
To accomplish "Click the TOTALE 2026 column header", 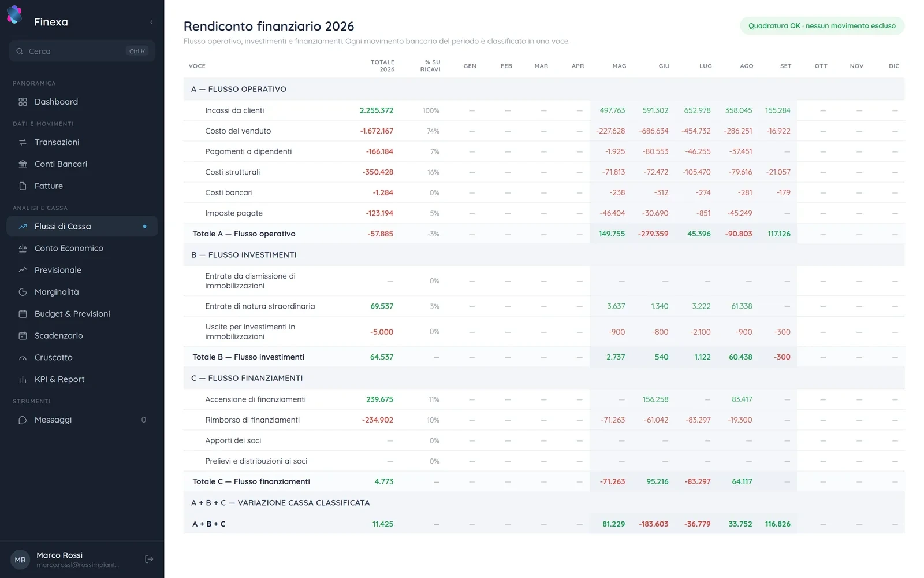I will 382,66.
